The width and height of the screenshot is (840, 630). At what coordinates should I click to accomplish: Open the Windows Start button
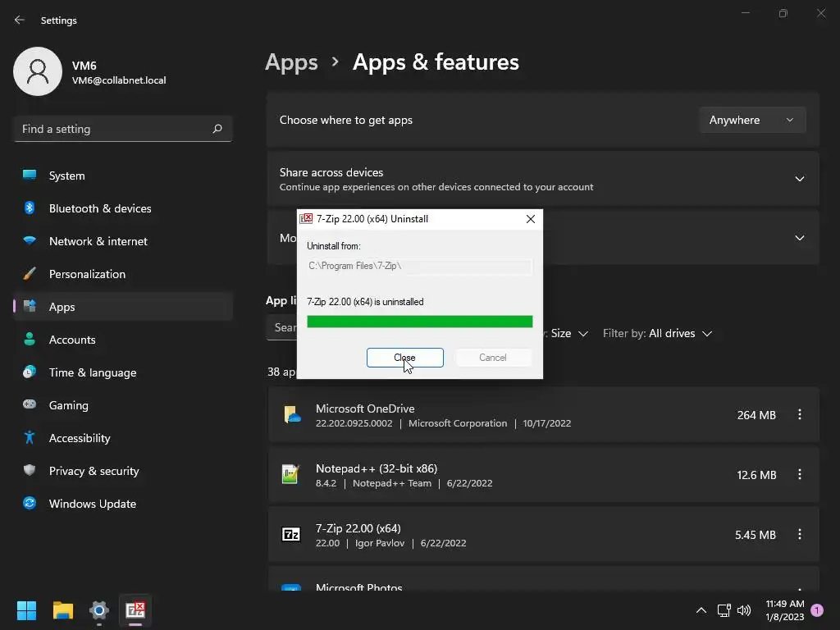[26, 610]
